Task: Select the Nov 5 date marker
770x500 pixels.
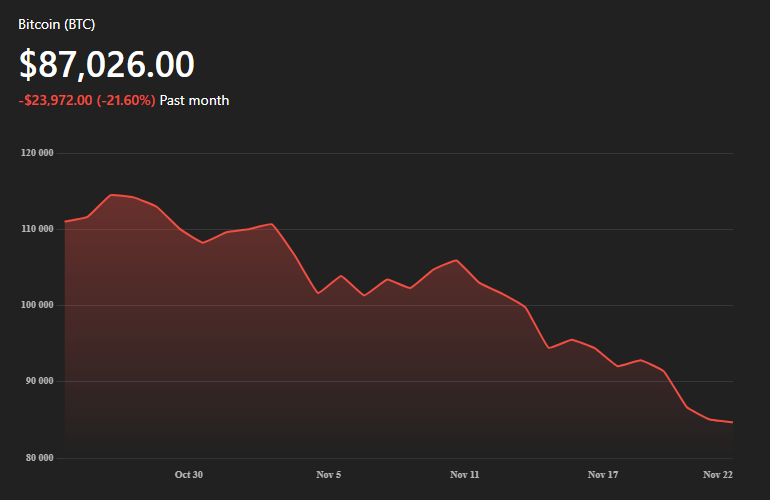Action: pos(328,474)
